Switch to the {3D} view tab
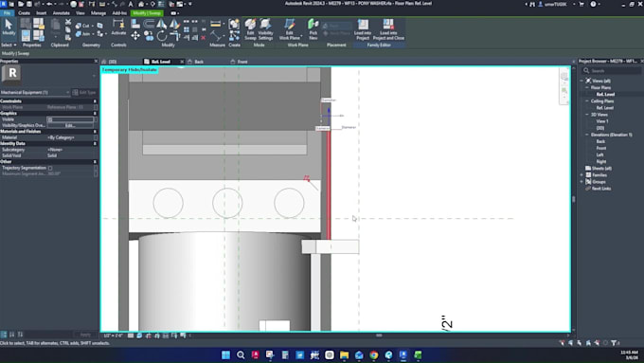Viewport: 644px width, 363px height. click(x=112, y=62)
